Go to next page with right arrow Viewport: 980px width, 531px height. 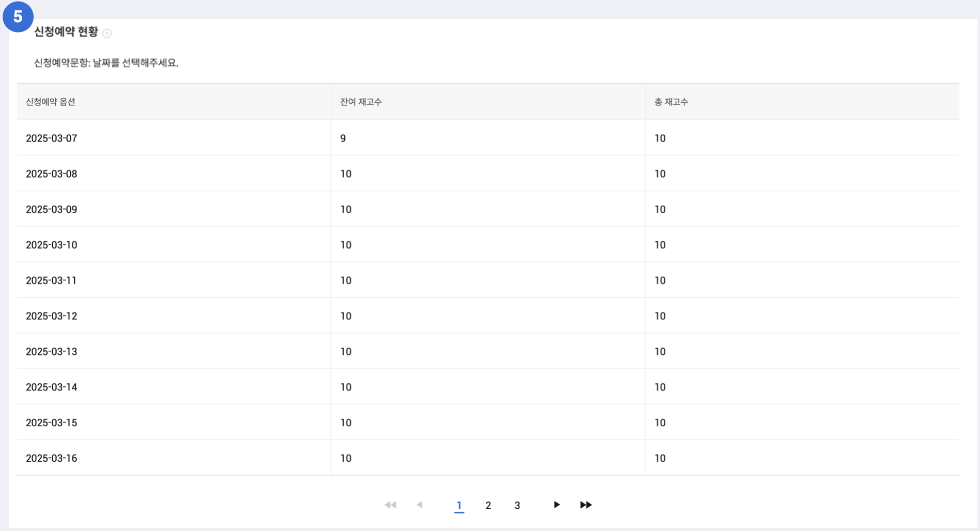pyautogui.click(x=557, y=505)
